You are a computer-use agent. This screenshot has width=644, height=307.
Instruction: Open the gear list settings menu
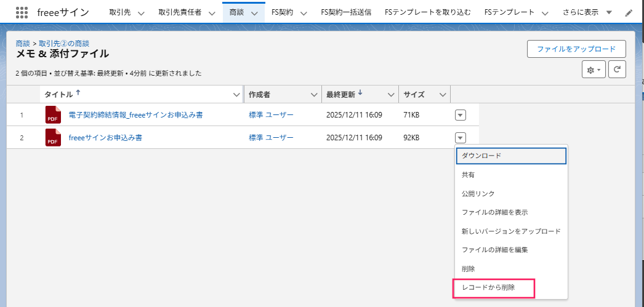click(594, 70)
